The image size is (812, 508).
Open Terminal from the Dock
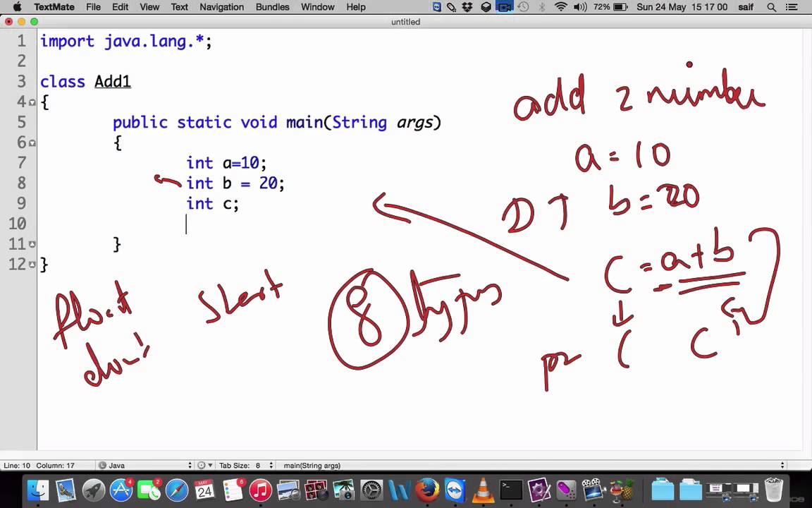511,490
